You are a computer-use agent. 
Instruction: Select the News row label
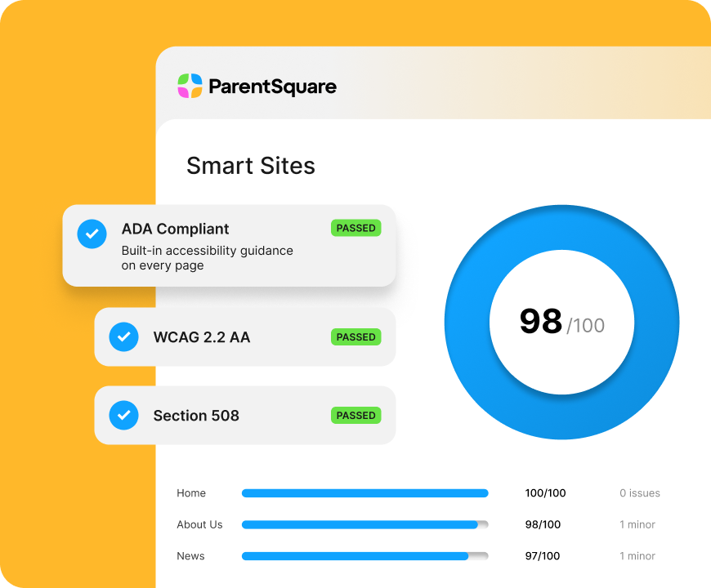tap(190, 556)
